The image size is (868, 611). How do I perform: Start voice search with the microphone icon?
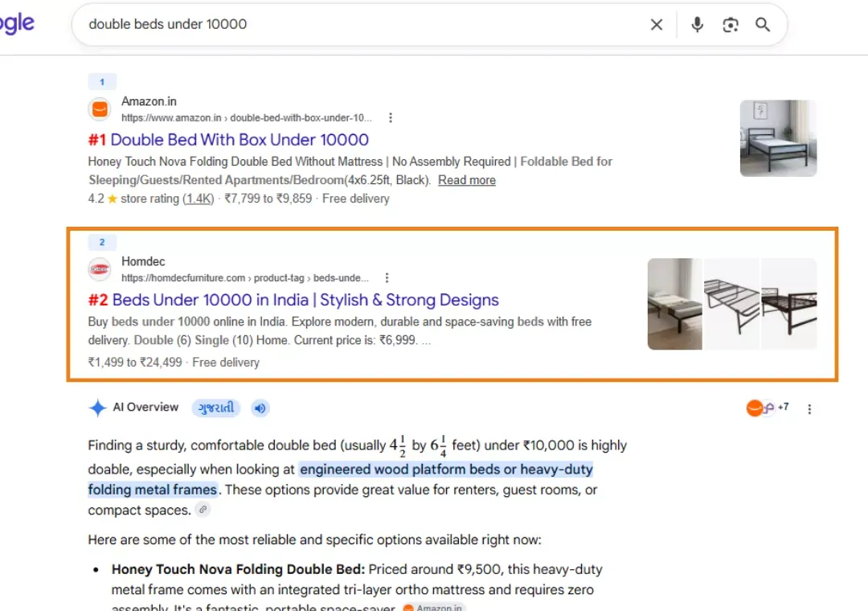(x=697, y=24)
